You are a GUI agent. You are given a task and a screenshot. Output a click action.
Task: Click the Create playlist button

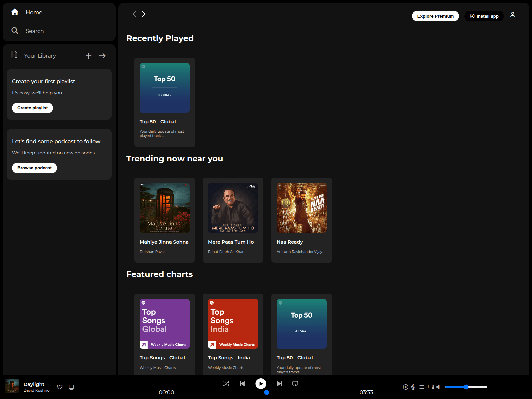click(x=32, y=108)
